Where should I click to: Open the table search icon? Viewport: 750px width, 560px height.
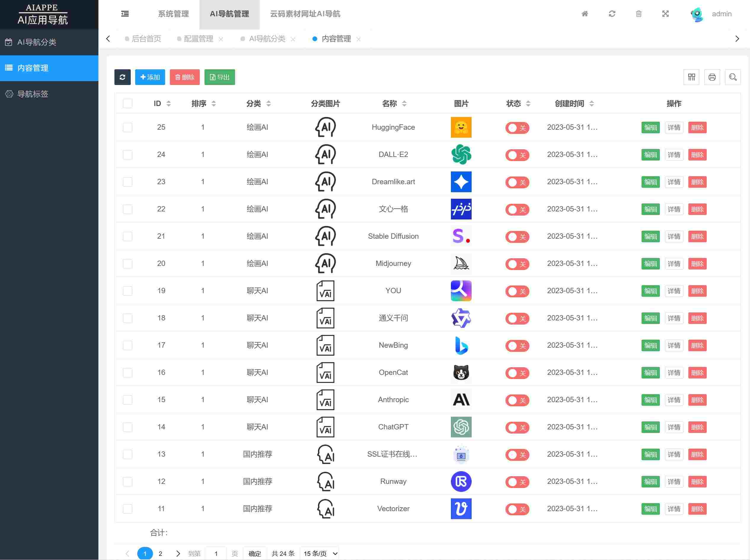tap(733, 77)
